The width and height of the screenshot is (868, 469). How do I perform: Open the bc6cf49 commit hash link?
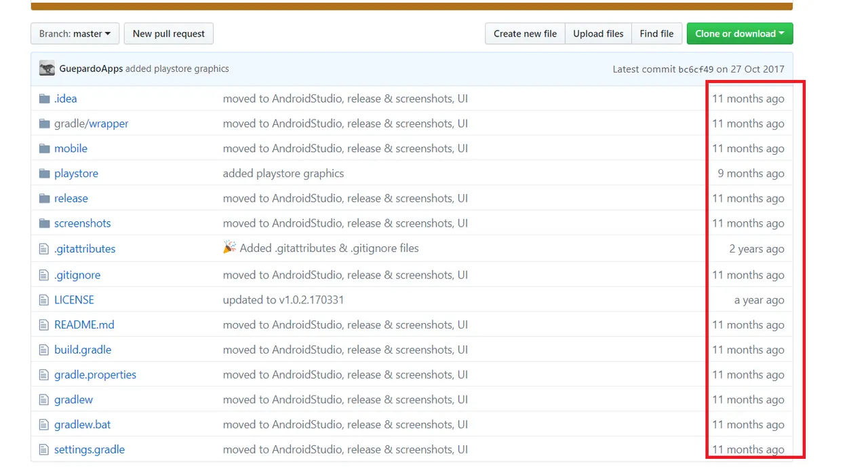696,69
